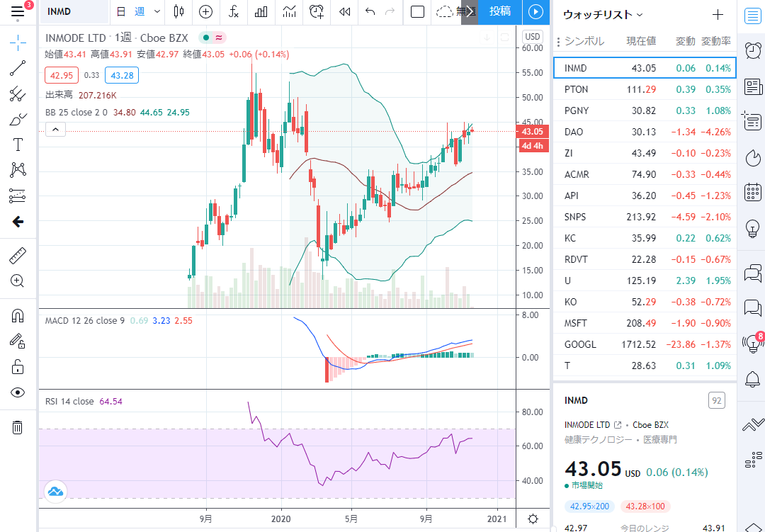
Task: Select MSFT in the watchlist
Action: (645, 323)
